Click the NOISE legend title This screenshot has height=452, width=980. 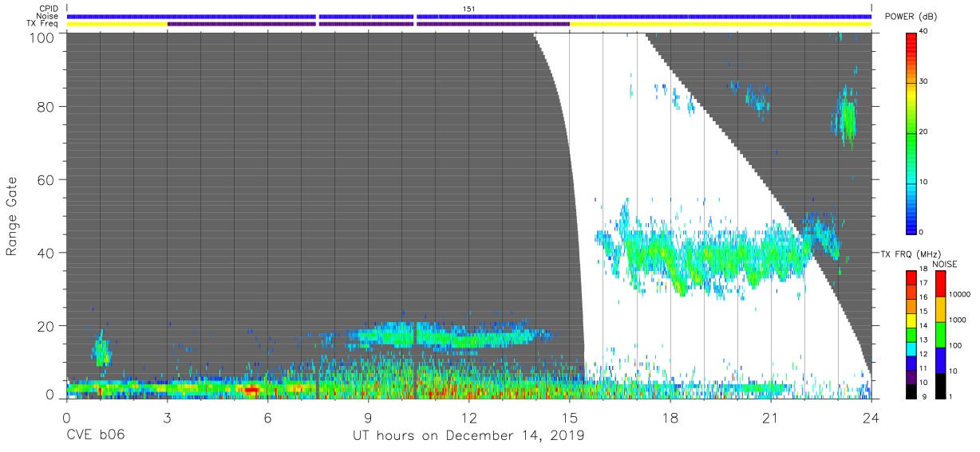(946, 264)
